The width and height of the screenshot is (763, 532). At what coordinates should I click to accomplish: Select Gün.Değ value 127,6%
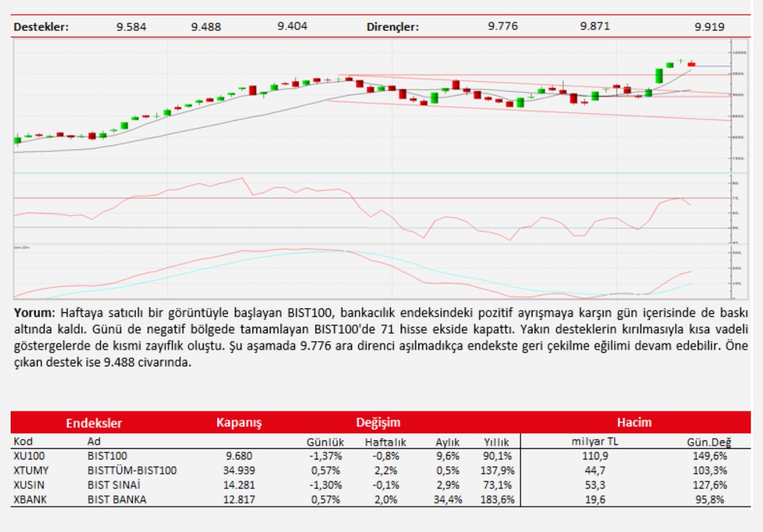coord(710,485)
